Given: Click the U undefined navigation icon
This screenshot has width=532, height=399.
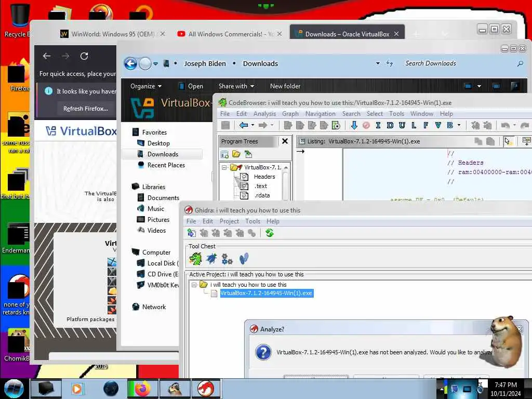Looking at the screenshot, I should (x=402, y=125).
